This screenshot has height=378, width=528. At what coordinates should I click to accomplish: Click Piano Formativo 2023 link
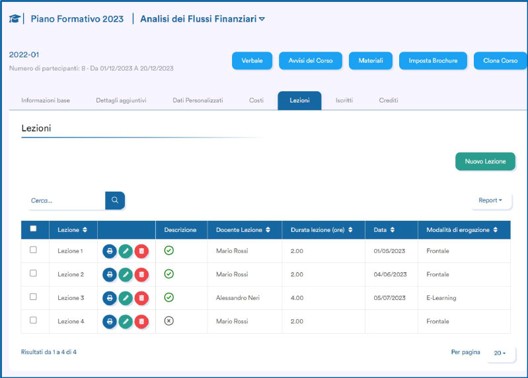[x=77, y=19]
